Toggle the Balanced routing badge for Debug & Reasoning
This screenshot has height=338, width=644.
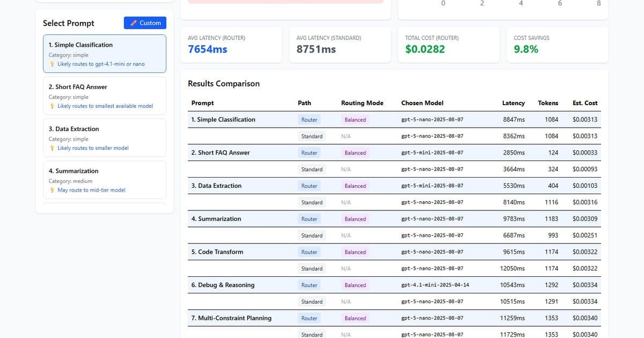click(355, 285)
